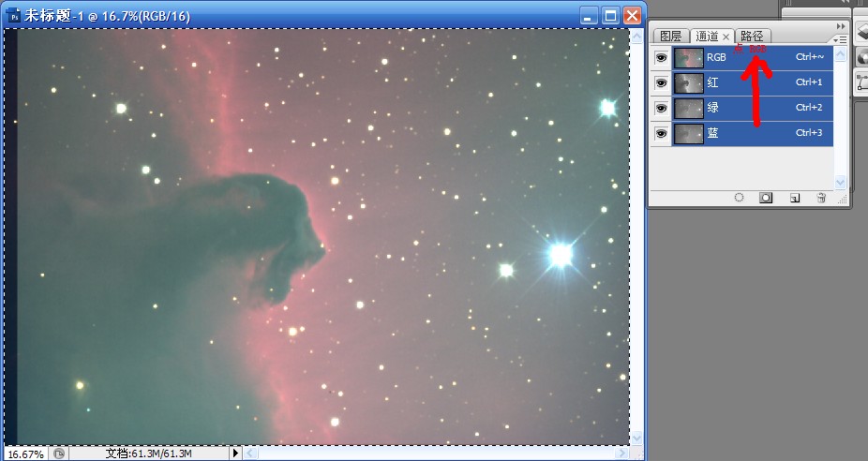This screenshot has width=868, height=461.
Task: Collapse panel with double-arrow icon
Action: [841, 26]
